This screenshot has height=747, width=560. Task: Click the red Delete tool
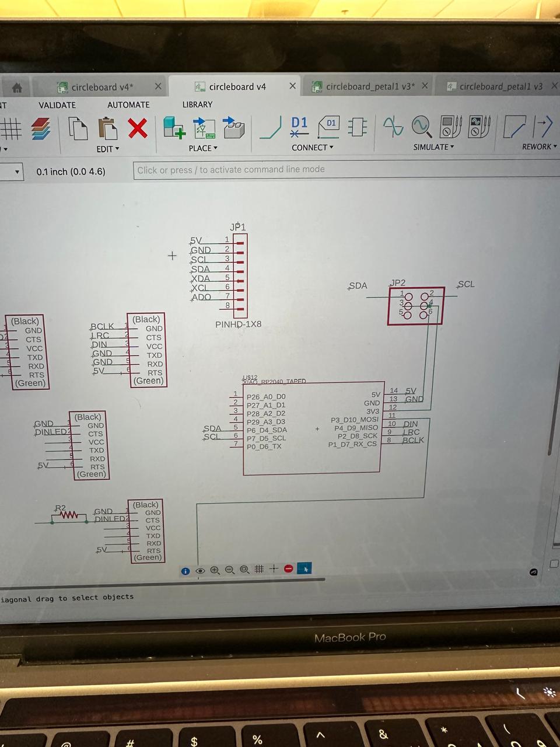coord(138,130)
